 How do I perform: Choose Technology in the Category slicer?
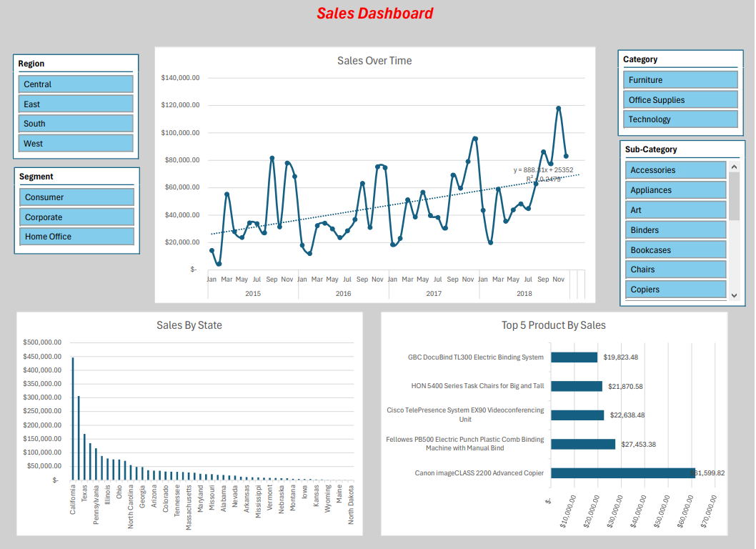tap(681, 119)
